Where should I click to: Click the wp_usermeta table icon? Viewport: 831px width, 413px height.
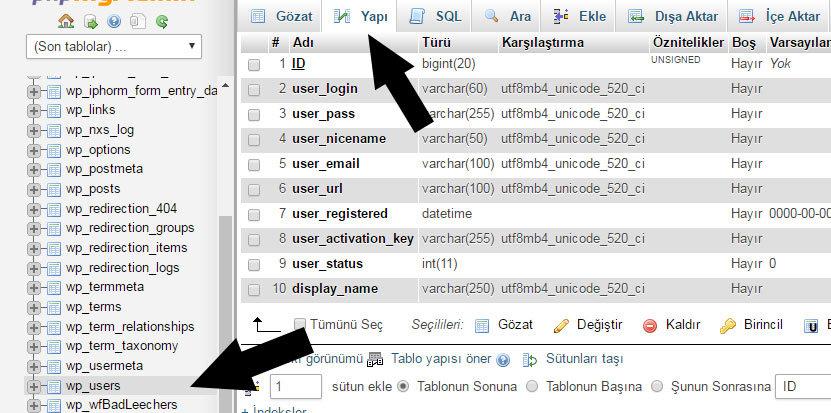point(54,366)
